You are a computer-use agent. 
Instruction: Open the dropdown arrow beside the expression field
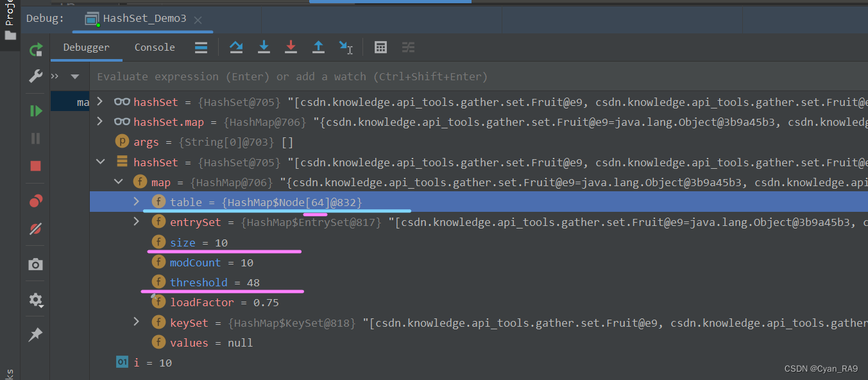click(75, 76)
